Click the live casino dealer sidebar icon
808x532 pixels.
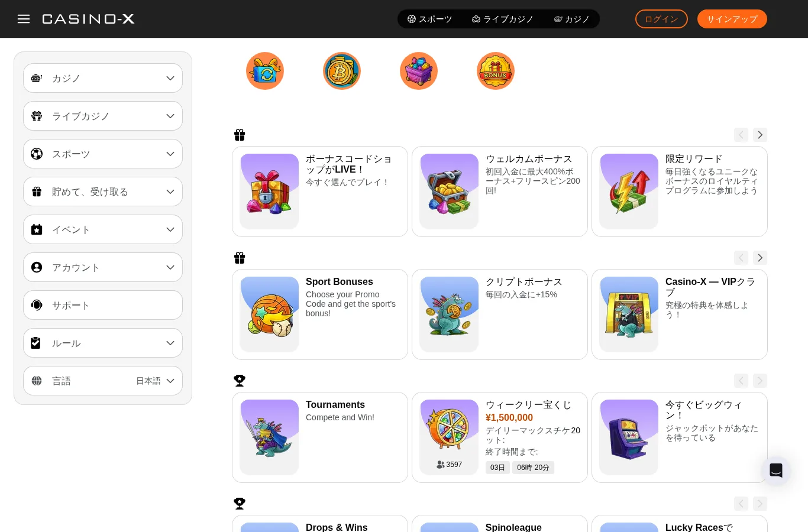pyautogui.click(x=37, y=116)
